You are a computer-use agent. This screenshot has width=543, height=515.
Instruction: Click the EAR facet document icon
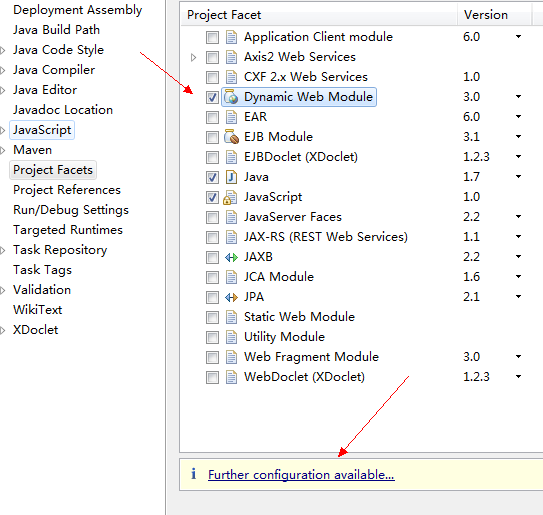point(231,117)
